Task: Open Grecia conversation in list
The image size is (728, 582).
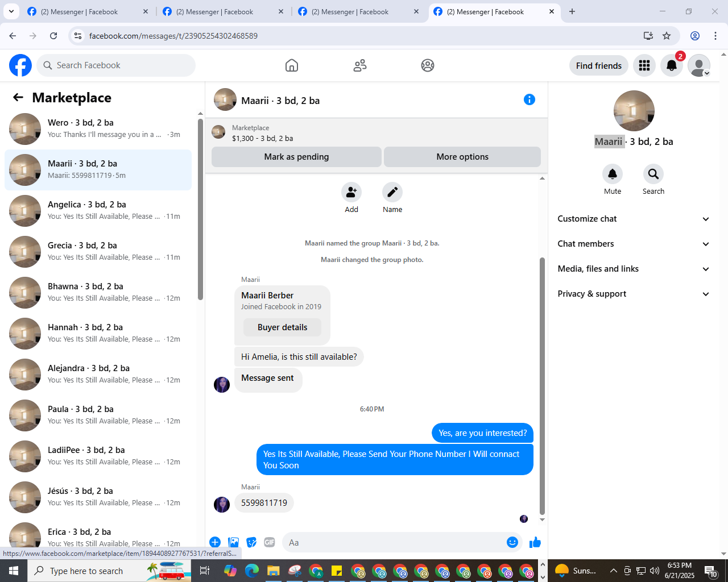Action: [98, 252]
